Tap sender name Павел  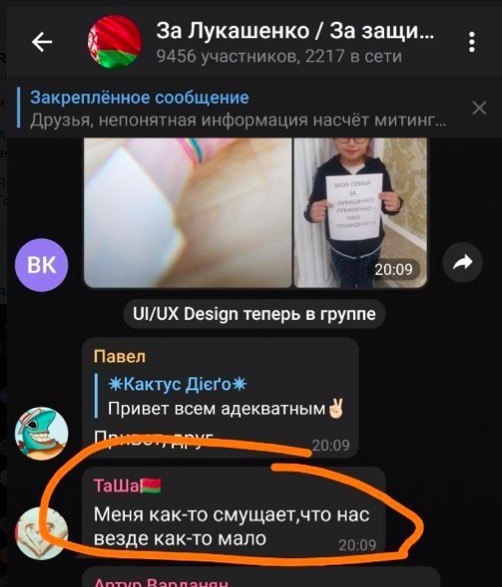(x=119, y=356)
